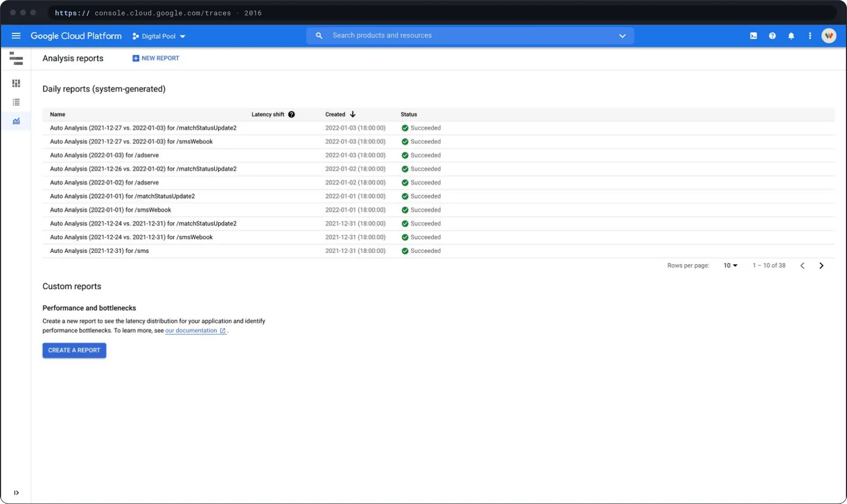View notifications bell icon
847x504 pixels.
coord(791,36)
